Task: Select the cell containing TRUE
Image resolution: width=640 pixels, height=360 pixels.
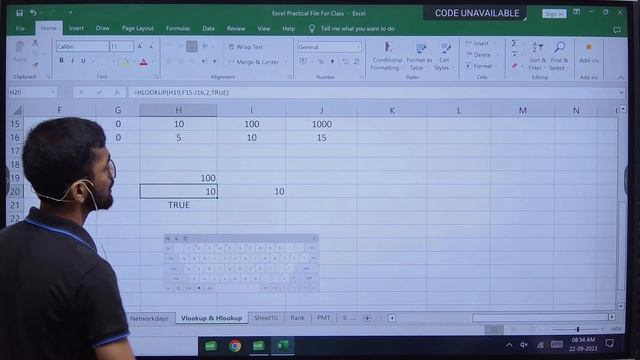Action: 179,205
